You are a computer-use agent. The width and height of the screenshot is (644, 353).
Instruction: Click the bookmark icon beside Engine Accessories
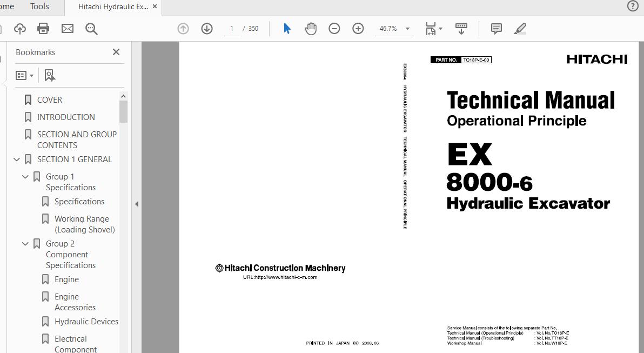point(45,297)
